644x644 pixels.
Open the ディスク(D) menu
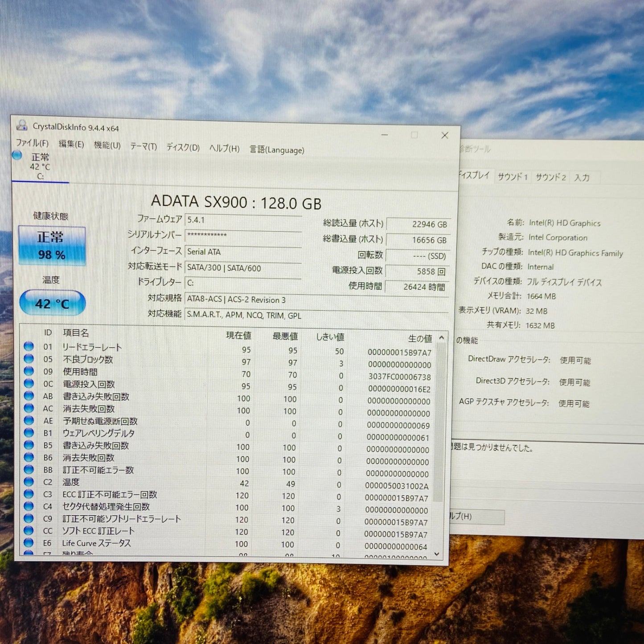pyautogui.click(x=183, y=148)
